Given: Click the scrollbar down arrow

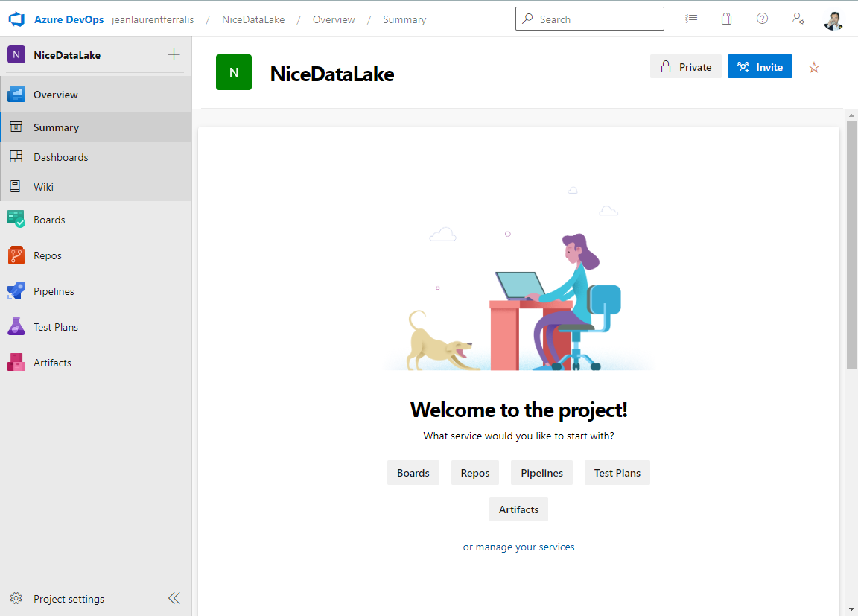Looking at the screenshot, I should 851,609.
